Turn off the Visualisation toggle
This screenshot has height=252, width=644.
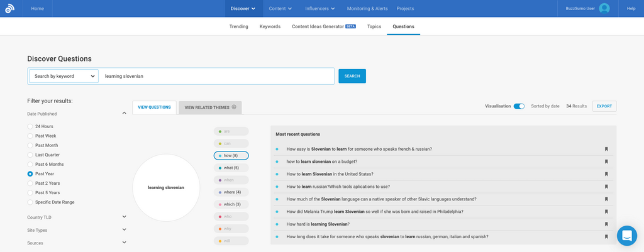point(519,106)
